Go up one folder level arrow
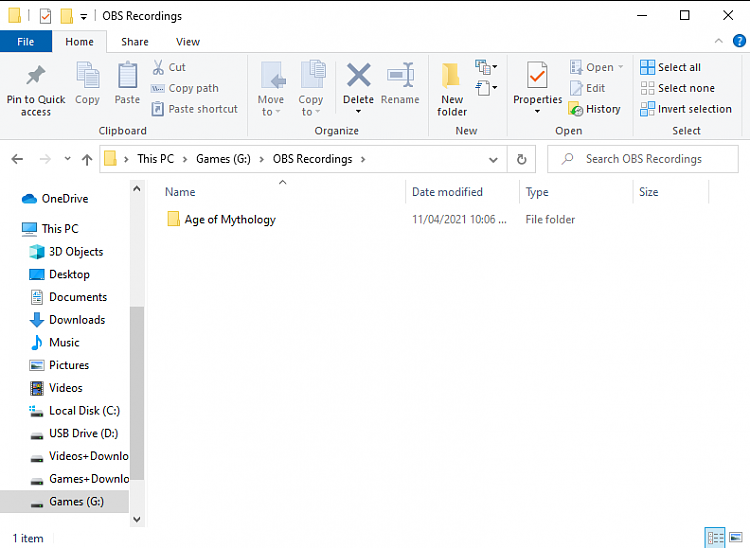This screenshot has height=548, width=750. 87,159
